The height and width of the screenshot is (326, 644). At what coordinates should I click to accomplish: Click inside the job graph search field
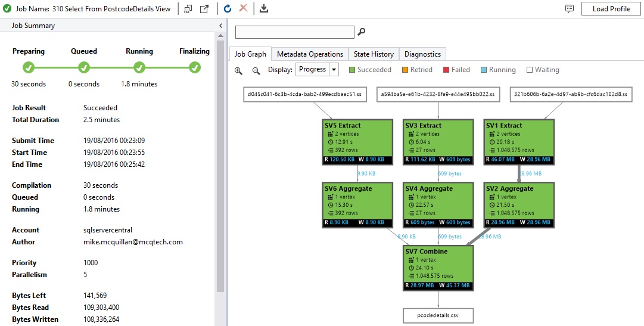tap(294, 32)
